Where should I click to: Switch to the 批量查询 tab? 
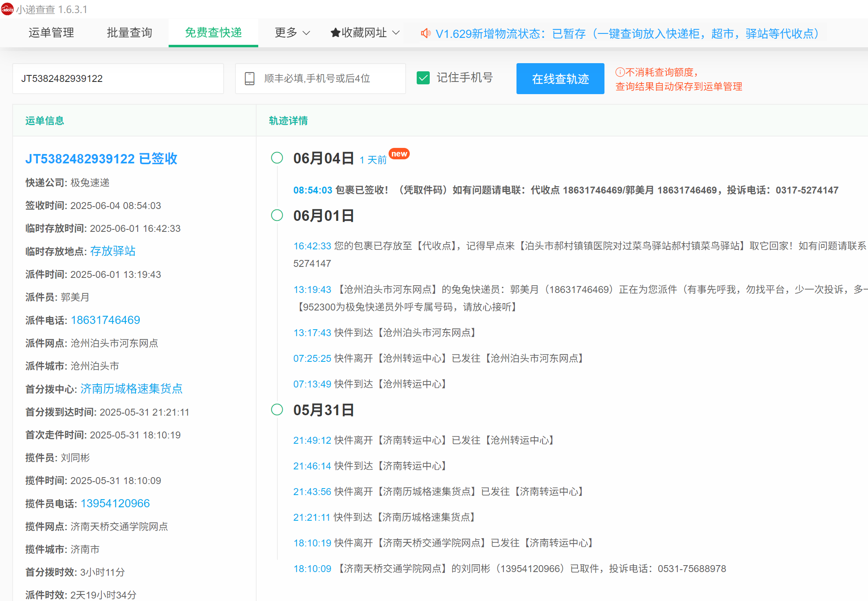coord(129,33)
